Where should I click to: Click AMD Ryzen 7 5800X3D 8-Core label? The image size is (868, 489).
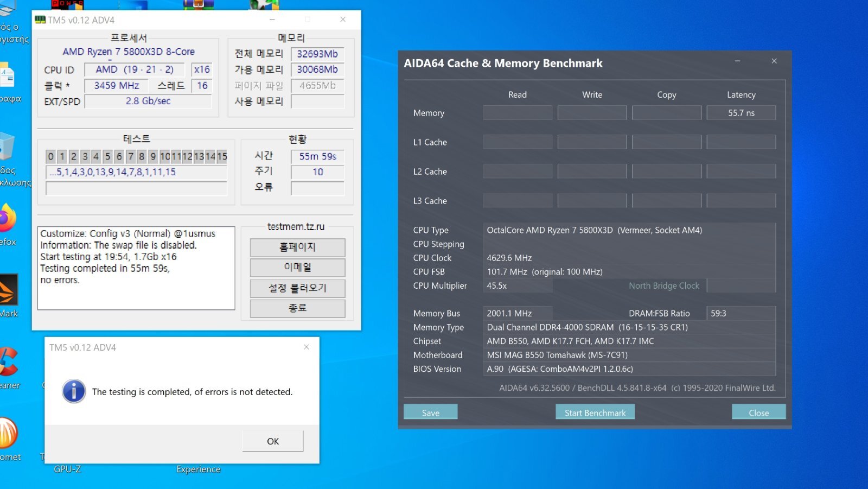[x=129, y=52]
